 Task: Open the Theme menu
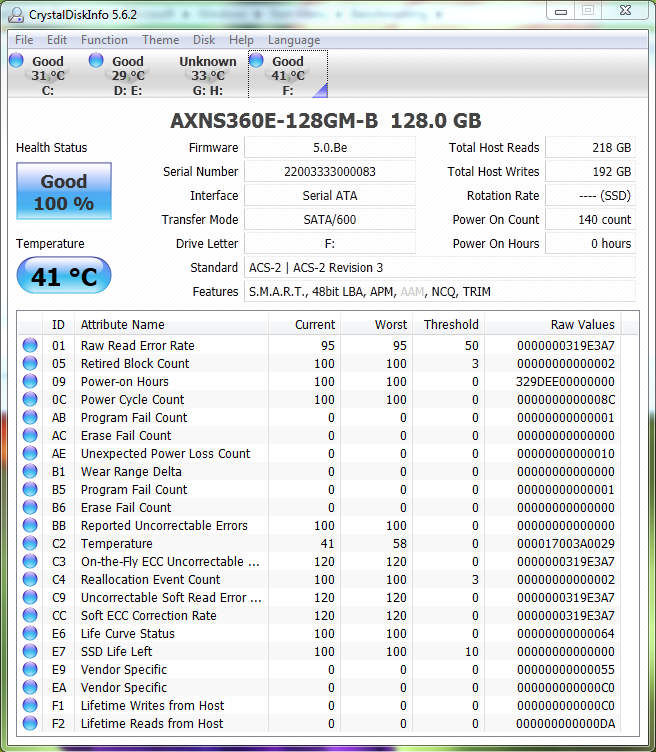[160, 40]
